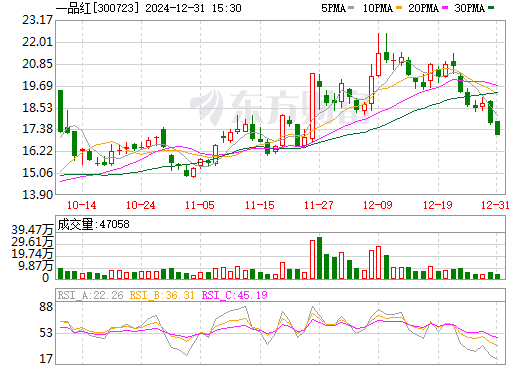Click the tallest red volume bar
Image resolution: width=520 pixels, height=365 pixels.
point(313,260)
